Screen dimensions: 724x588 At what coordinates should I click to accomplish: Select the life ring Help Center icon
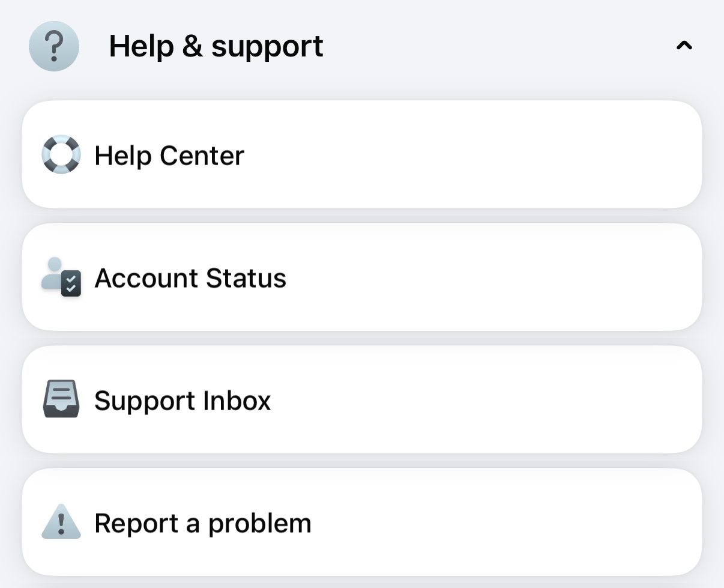[61, 155]
